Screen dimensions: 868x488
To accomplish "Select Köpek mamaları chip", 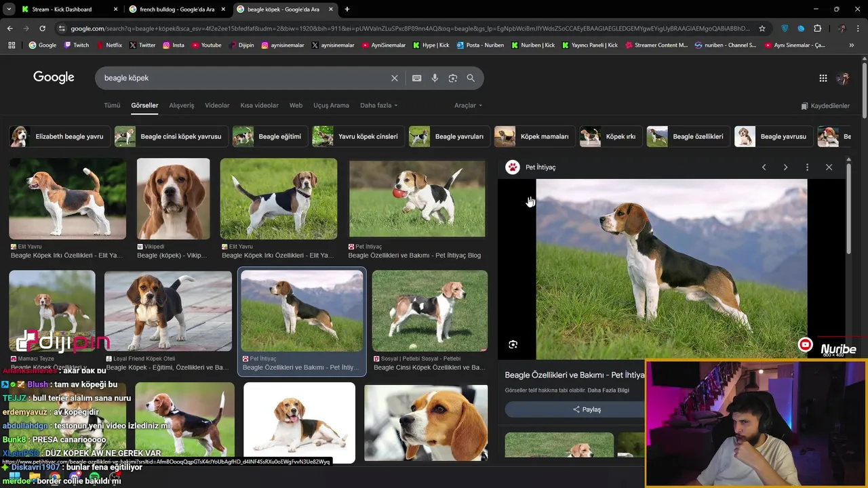I will click(x=534, y=136).
